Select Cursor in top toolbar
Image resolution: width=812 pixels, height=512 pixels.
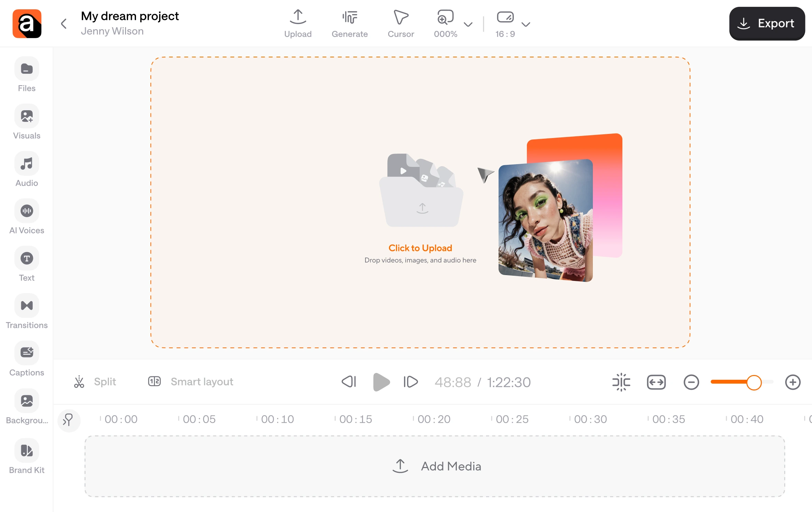coord(401,24)
